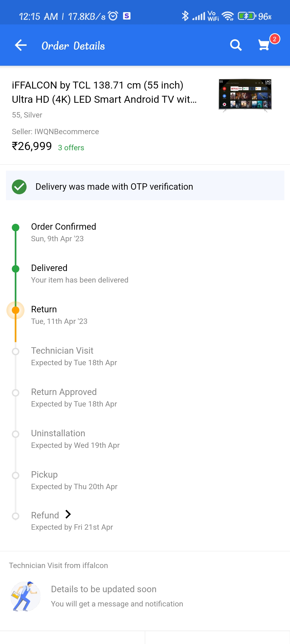Select the Uninstallation timeline step
The width and height of the screenshot is (290, 644).
(58, 433)
